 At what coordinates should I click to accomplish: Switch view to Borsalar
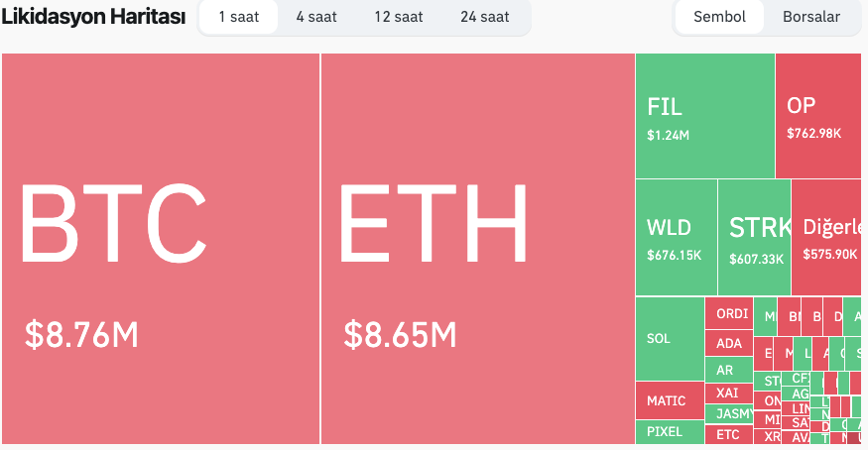tap(810, 17)
